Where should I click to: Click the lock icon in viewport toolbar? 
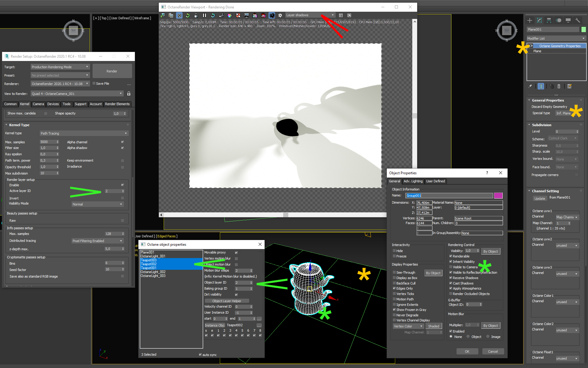[196, 15]
